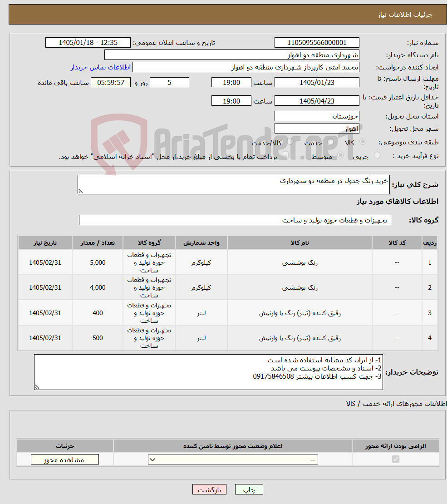Viewport: 447px width, 504px height.
Task: Select the متوسط purchase type radio
Action: tap(341, 156)
